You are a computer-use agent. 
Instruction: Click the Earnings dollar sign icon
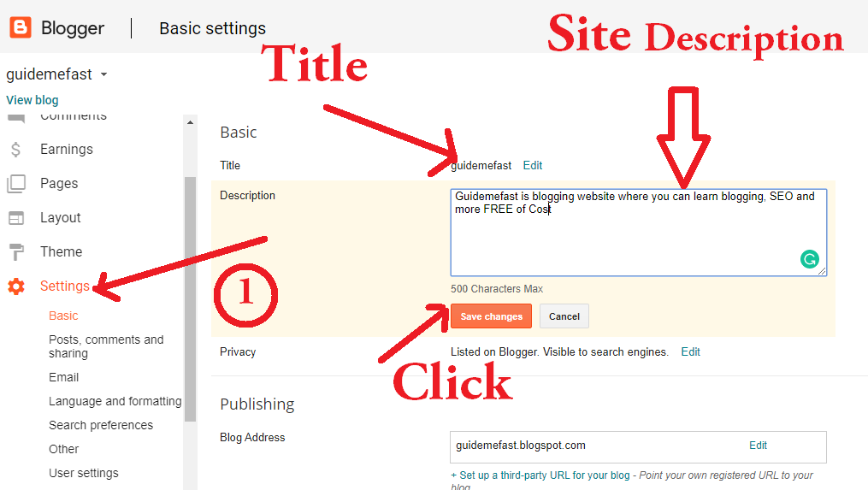pos(16,150)
